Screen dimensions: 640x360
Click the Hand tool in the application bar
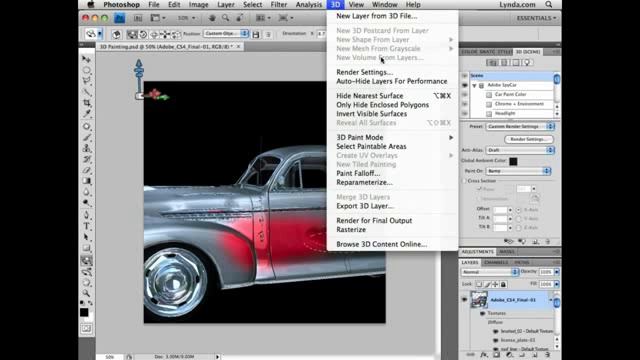click(x=212, y=18)
